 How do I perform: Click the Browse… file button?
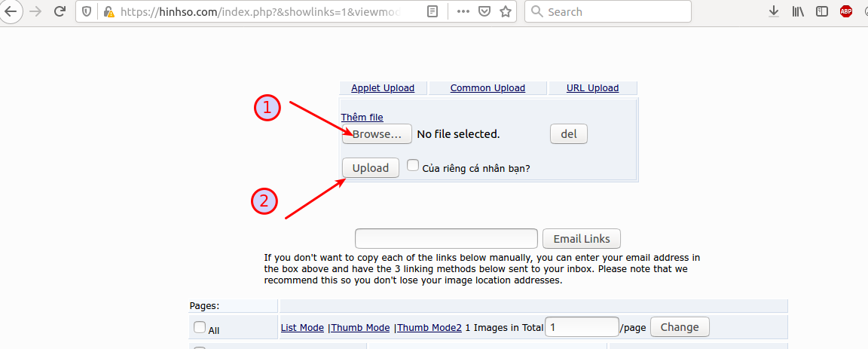pyautogui.click(x=377, y=134)
